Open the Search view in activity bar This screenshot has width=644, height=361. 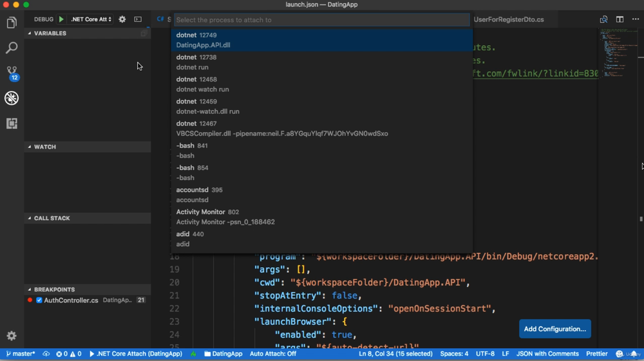[12, 48]
